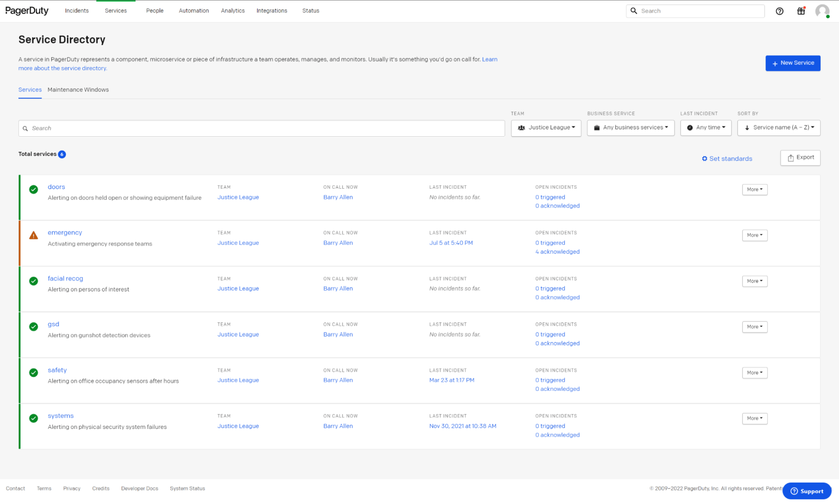
Task: Open the More dropdown for emergency
Action: 755,235
